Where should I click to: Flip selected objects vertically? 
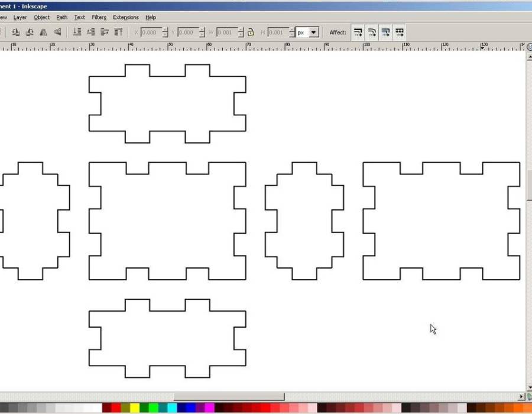pos(57,33)
